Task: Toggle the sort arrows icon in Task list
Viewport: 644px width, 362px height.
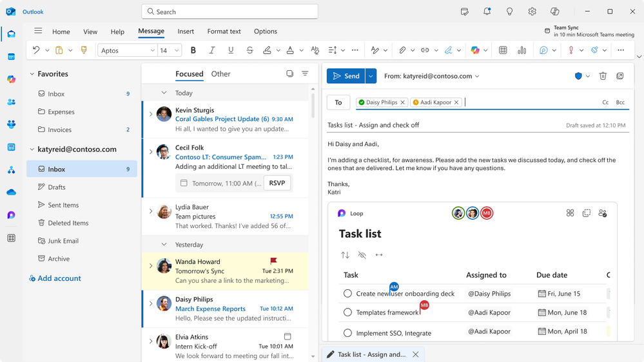Action: click(345, 255)
